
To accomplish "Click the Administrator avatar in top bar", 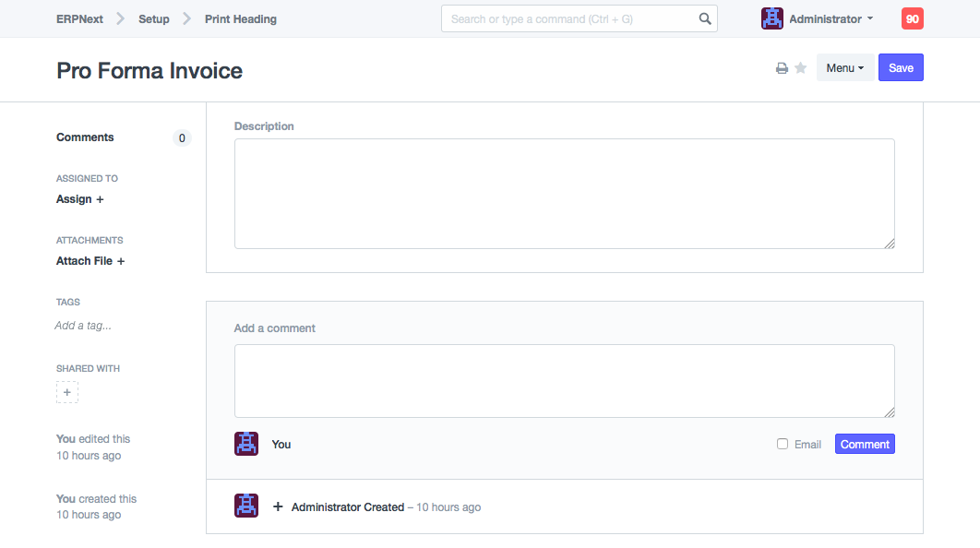I will pyautogui.click(x=772, y=18).
